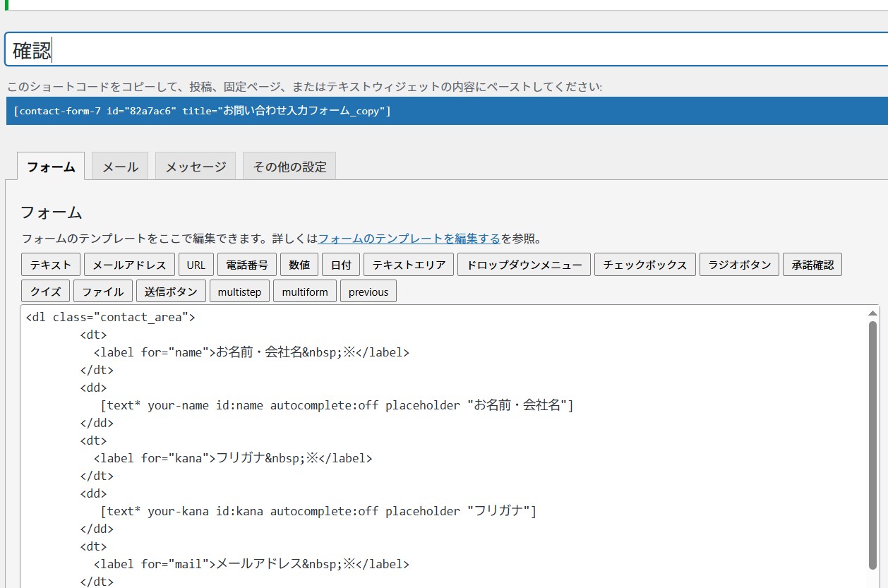Add a 数値 form tag
Image resolution: width=888 pixels, height=588 pixels.
pos(299,265)
